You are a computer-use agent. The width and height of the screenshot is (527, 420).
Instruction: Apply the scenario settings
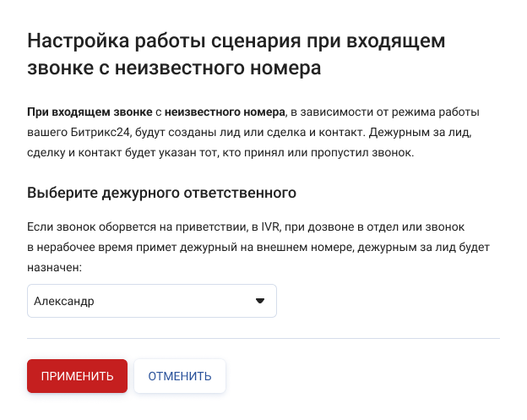(78, 376)
